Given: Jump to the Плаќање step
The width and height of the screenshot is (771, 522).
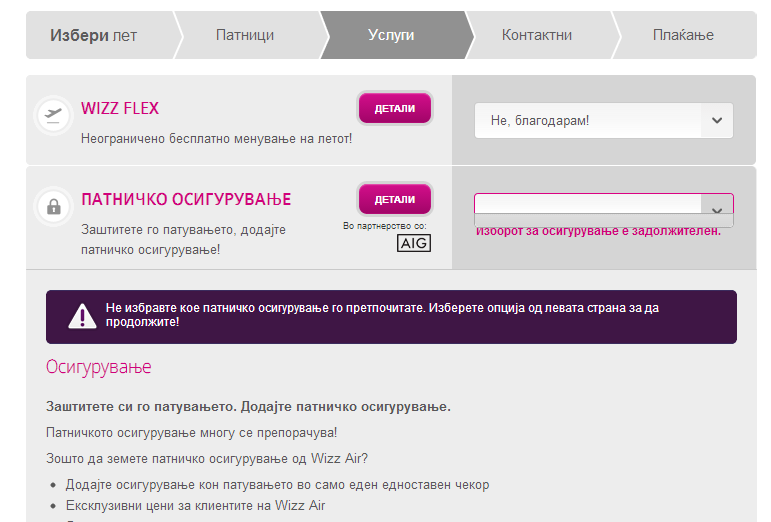Looking at the screenshot, I should click(x=683, y=35).
